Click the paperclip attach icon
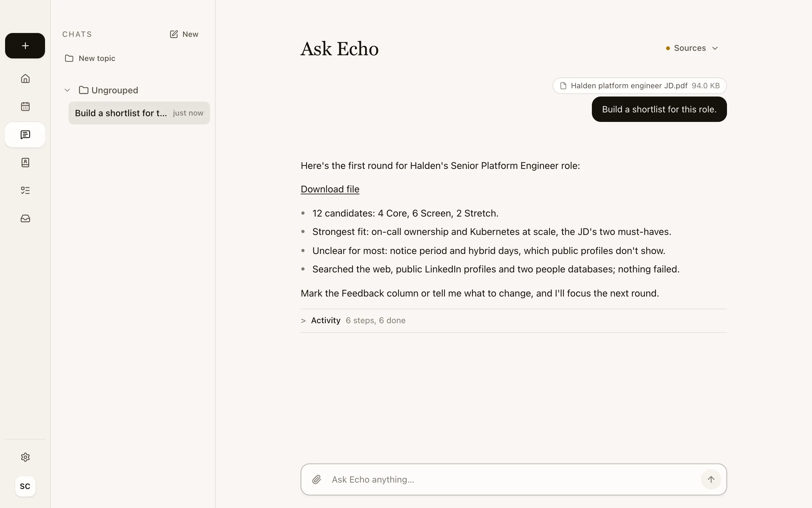 coord(317,479)
